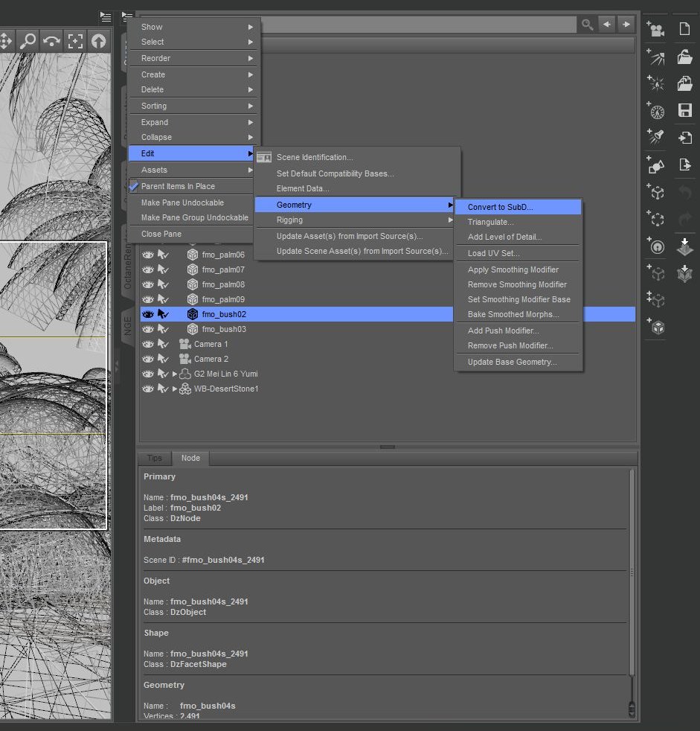This screenshot has width=700, height=731.
Task: Select fmo_bush03 in the scene list
Action: [x=224, y=329]
